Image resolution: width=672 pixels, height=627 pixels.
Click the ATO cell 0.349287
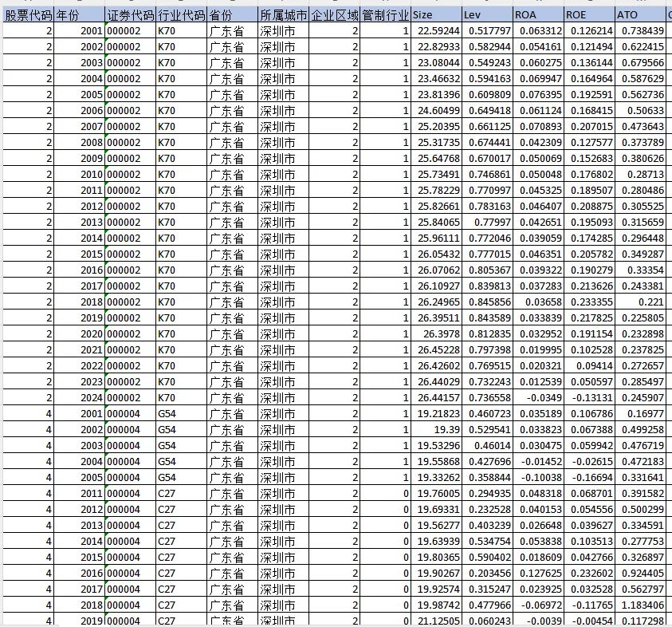click(640, 254)
